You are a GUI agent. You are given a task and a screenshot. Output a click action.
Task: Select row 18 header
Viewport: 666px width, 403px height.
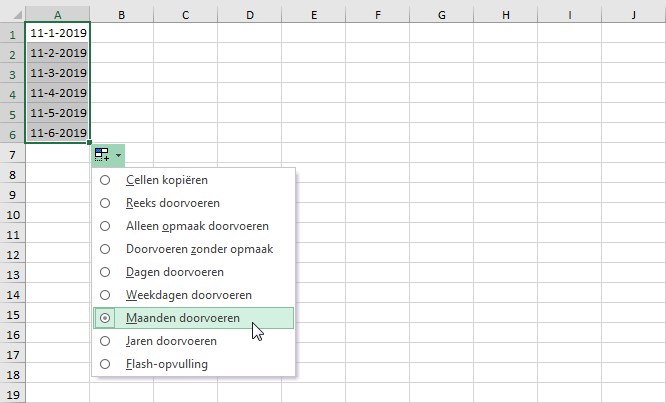pos(12,373)
